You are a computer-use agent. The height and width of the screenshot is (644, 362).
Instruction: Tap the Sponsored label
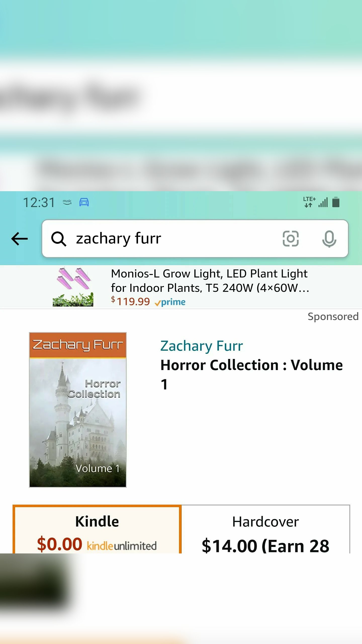333,316
